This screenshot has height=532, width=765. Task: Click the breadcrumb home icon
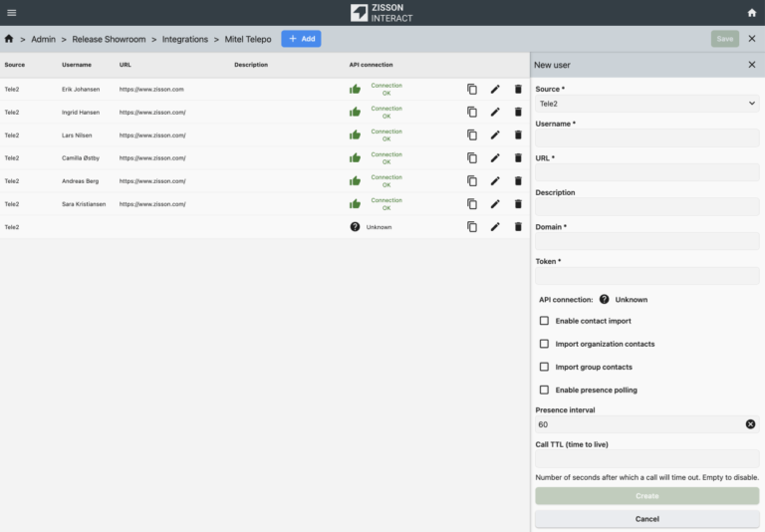[9, 39]
